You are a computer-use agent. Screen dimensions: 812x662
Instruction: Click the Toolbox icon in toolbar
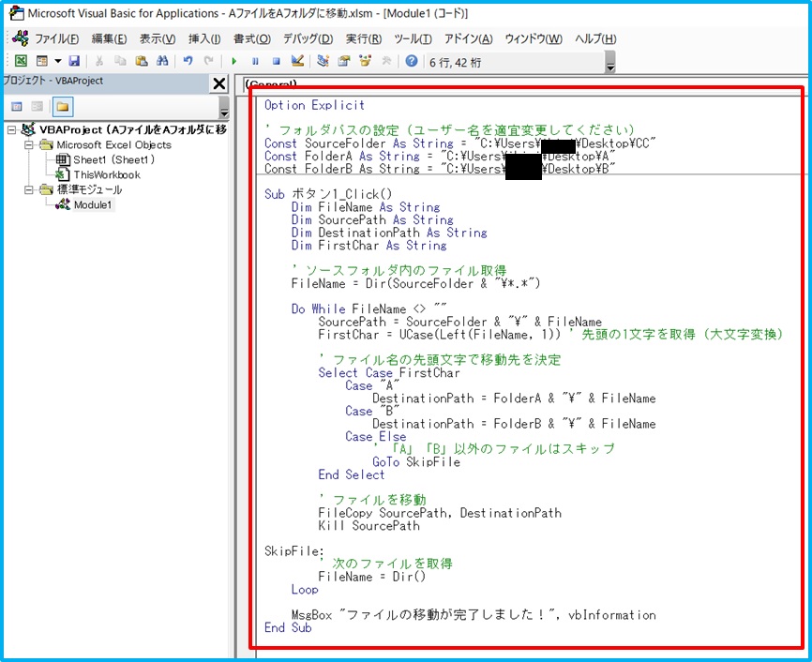pos(385,61)
